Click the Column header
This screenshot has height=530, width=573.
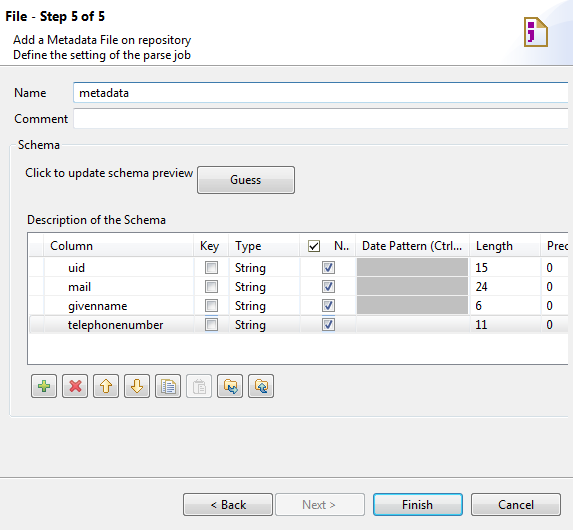[118, 246]
